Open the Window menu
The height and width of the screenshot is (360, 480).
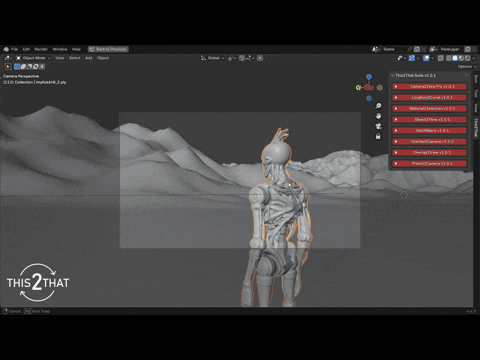click(60, 49)
